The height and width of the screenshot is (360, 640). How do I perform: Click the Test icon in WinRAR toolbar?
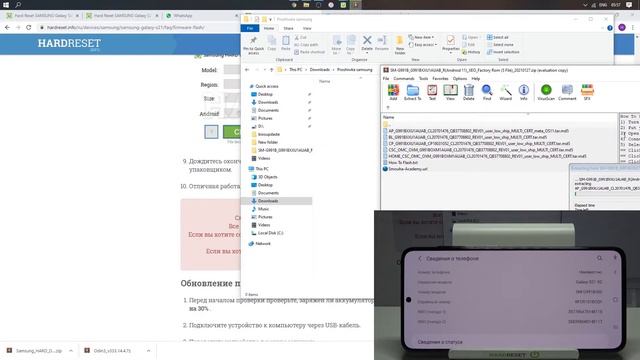tap(432, 92)
